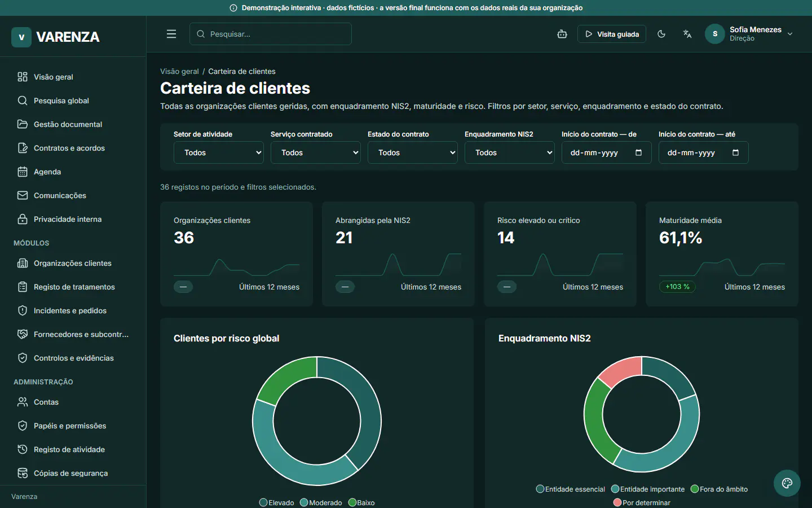Click the Organizações clientes building icon
This screenshot has height=508, width=812.
coord(23,263)
